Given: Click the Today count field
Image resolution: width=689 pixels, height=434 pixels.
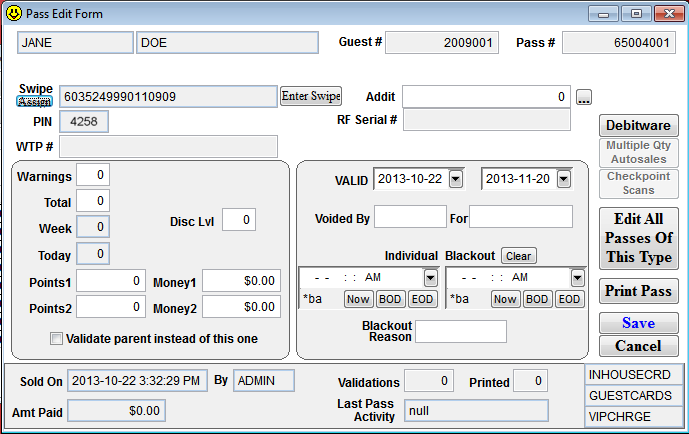Looking at the screenshot, I should tap(93, 253).
